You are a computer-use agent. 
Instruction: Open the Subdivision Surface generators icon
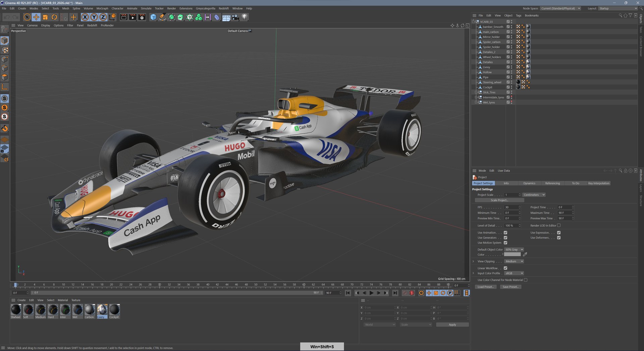coord(171,17)
